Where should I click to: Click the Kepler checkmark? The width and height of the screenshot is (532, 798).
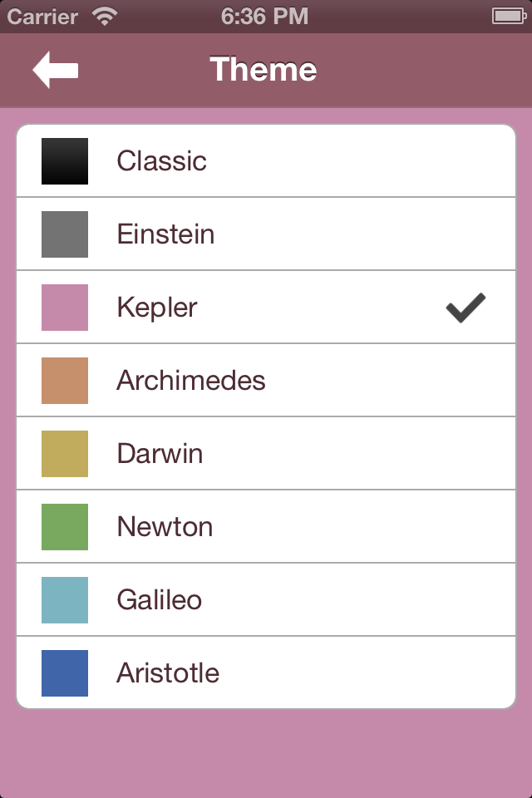pos(465,308)
